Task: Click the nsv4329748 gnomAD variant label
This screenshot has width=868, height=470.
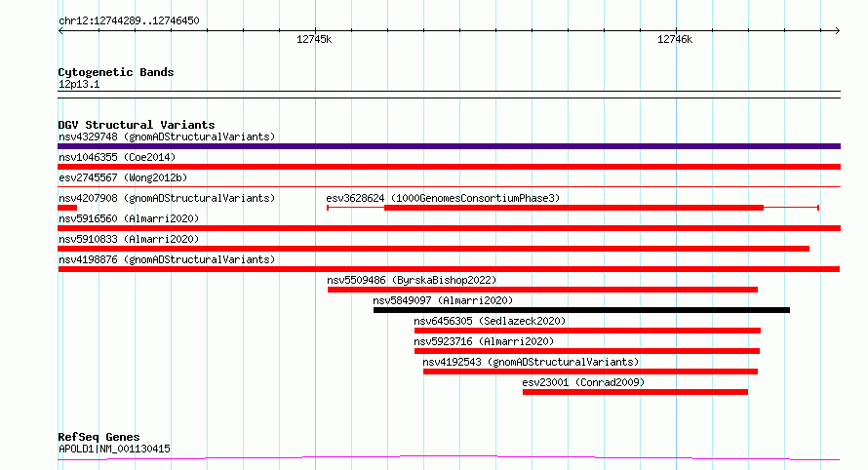Action: 167,137
